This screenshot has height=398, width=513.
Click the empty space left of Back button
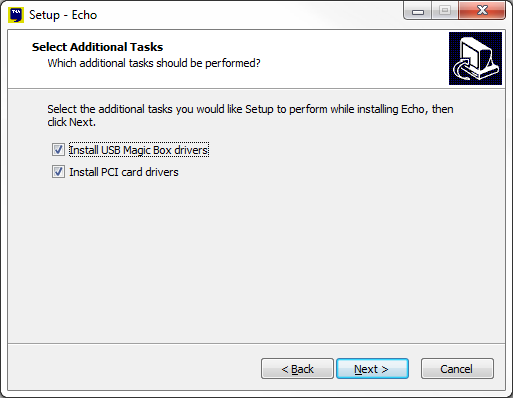click(x=133, y=369)
